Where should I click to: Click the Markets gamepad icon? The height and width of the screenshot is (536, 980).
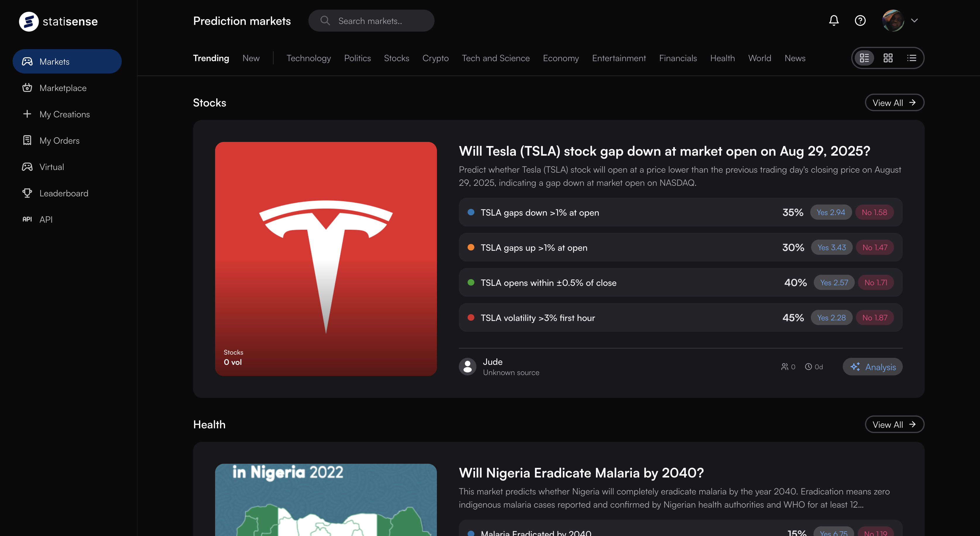[27, 61]
